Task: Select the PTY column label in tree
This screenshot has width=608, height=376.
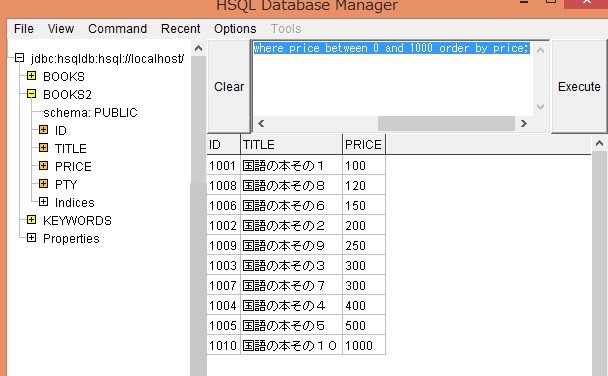Action: click(66, 185)
